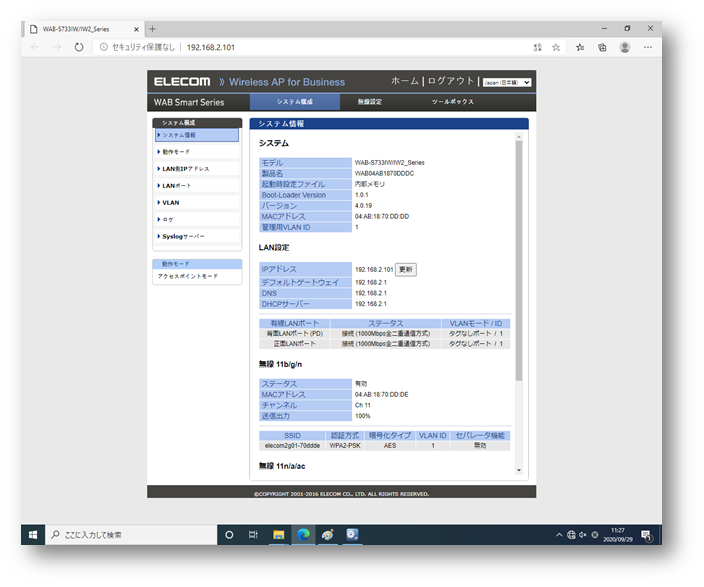Image resolution: width=704 pixels, height=587 pixels.
Task: Open LAN側IPアドレス in the sidebar
Action: pyautogui.click(x=197, y=169)
